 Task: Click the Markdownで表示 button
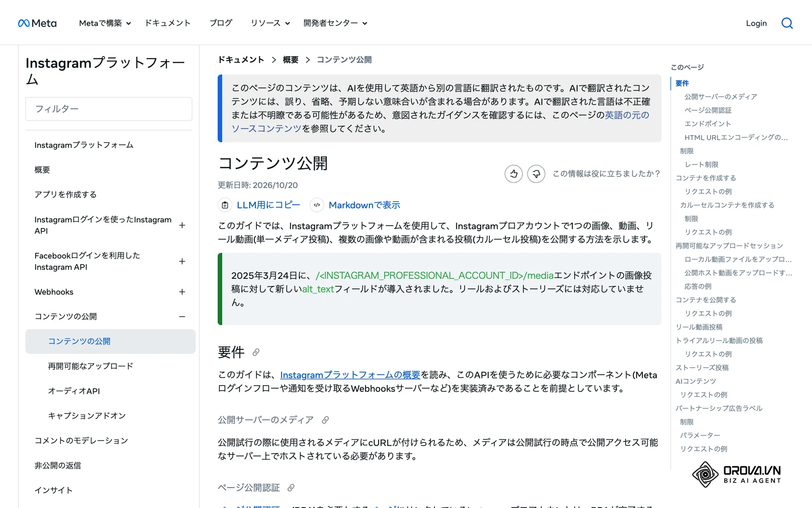(x=364, y=205)
